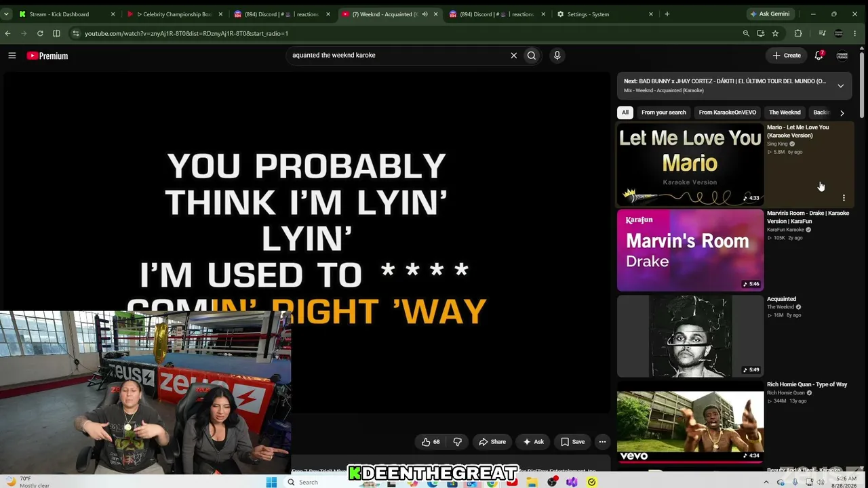868x488 pixels.
Task: Start voice search with the microphone
Action: click(x=557, y=56)
